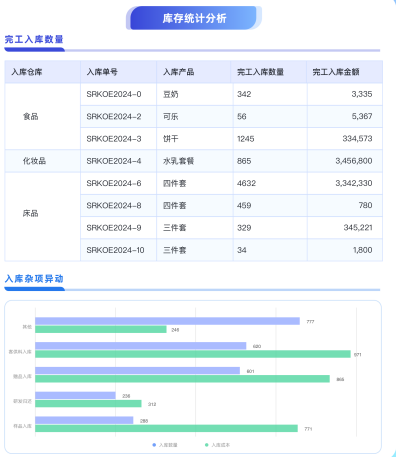Click the purple bar labeled 236
Screen dimensions: 396x457
75,395
